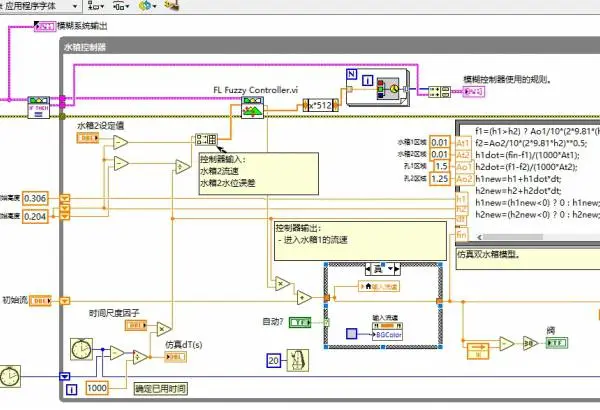Toggle the 阀 Boolean indicator terminal
Image resolution: width=600 pixels, height=410 pixels.
[x=557, y=343]
